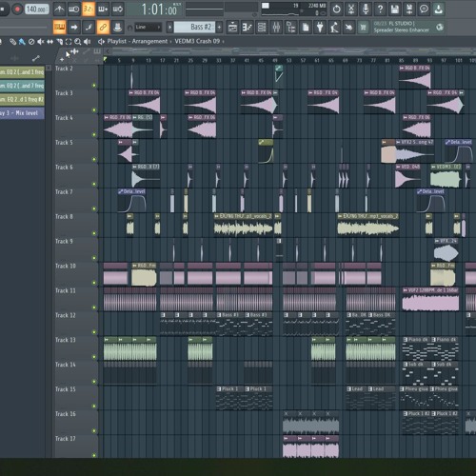
Task: Select the Track 8 header
Action: click(x=76, y=225)
